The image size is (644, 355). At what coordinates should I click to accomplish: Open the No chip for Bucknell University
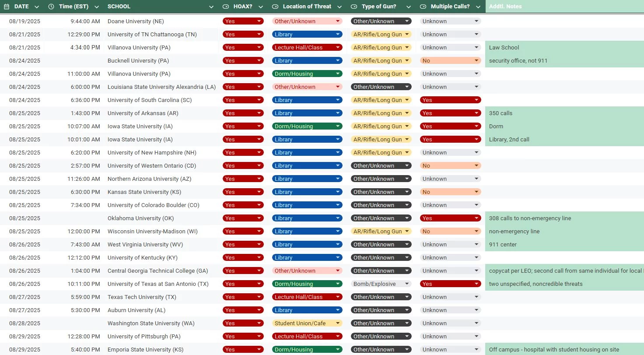click(451, 60)
